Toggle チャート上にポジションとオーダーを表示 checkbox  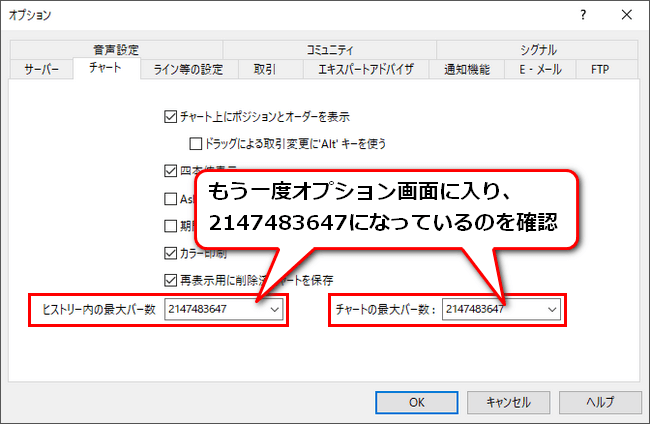point(170,116)
